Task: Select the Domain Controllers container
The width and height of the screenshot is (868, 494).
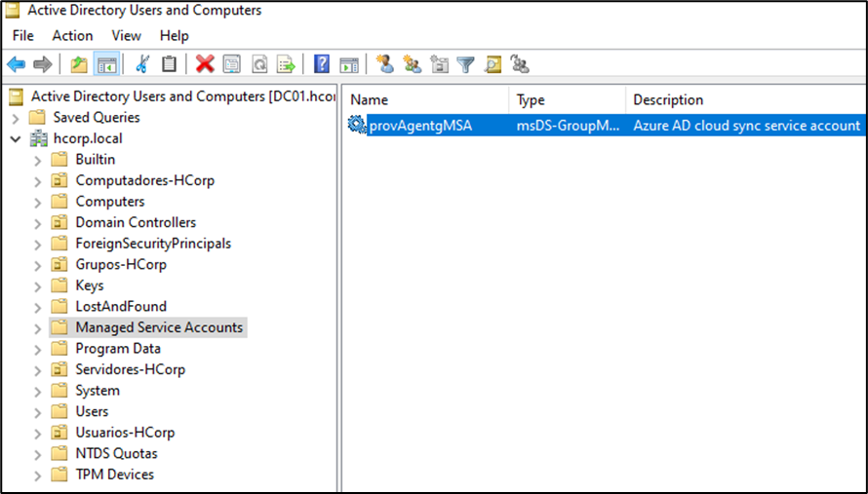Action: click(x=136, y=222)
